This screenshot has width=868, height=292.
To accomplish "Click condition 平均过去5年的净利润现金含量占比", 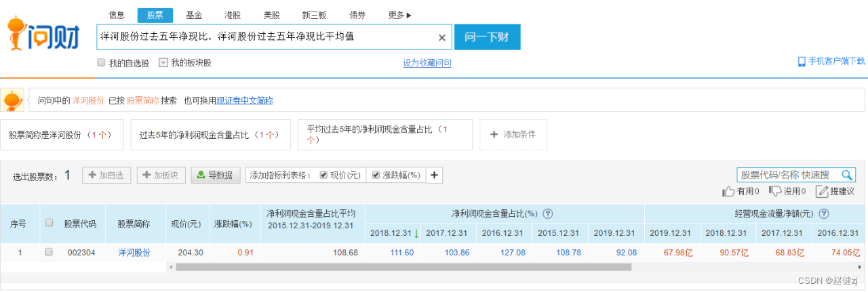I will [x=385, y=135].
